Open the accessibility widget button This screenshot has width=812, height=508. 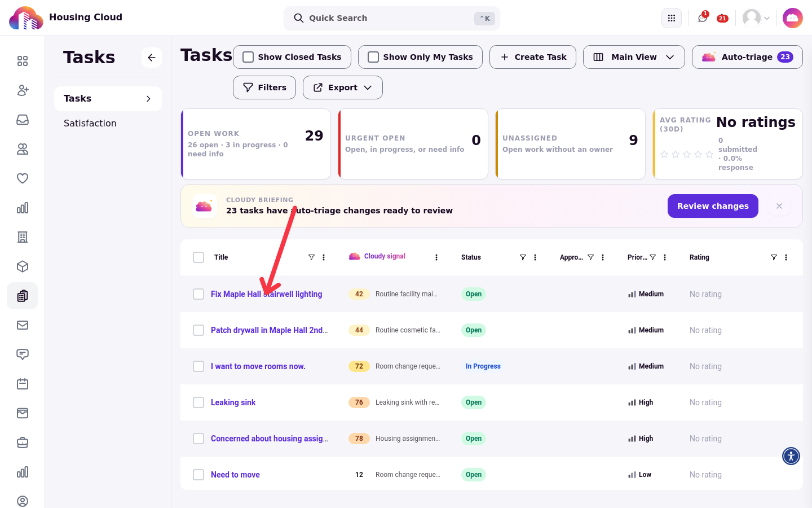(x=791, y=456)
